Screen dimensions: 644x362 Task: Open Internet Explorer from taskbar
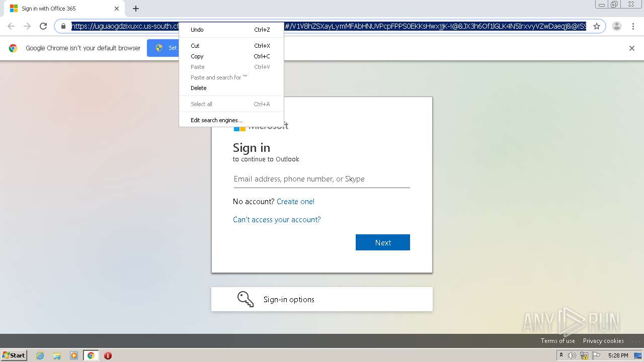(40, 355)
